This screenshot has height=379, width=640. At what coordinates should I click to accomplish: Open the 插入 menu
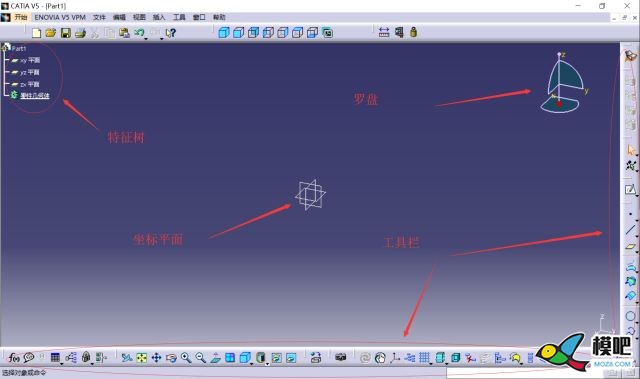click(159, 17)
